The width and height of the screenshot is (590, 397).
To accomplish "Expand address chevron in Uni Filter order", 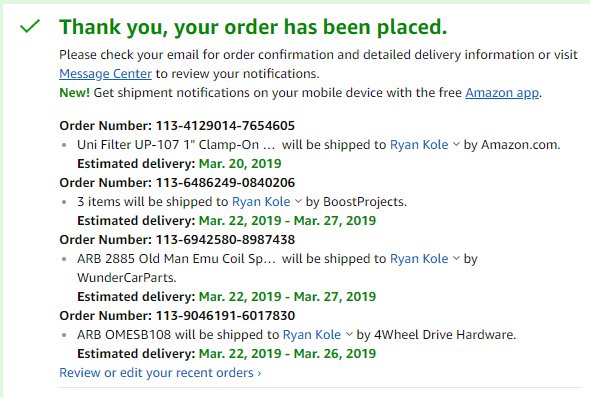I will tap(456, 144).
